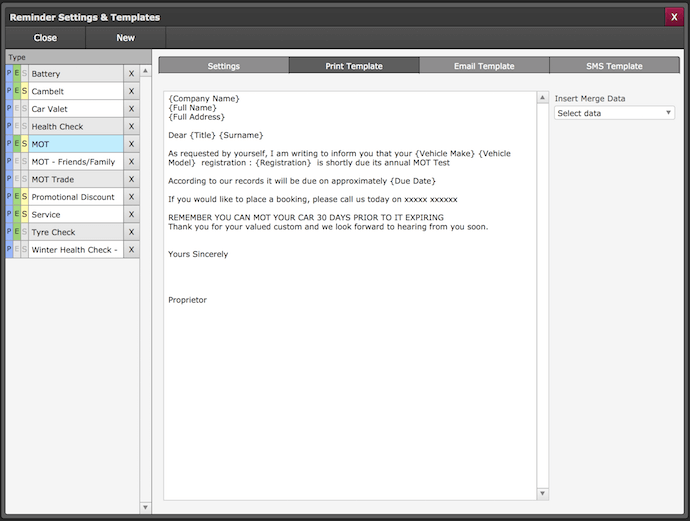Toggle the E indicator for Cambelt

16,91
